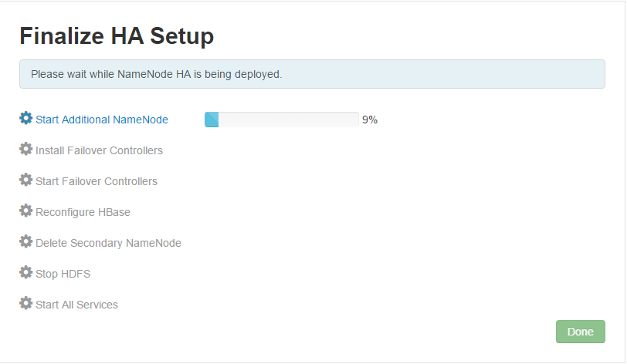
Task: Click the NameNode HA deployment wait message
Action: tap(157, 75)
